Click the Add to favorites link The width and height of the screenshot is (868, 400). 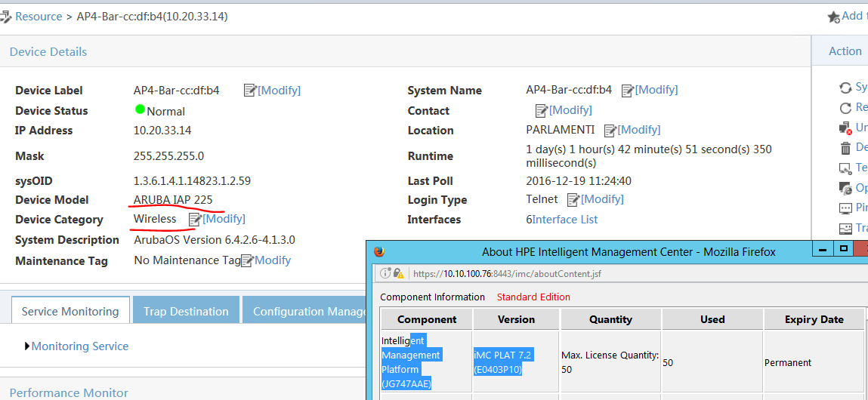click(854, 16)
